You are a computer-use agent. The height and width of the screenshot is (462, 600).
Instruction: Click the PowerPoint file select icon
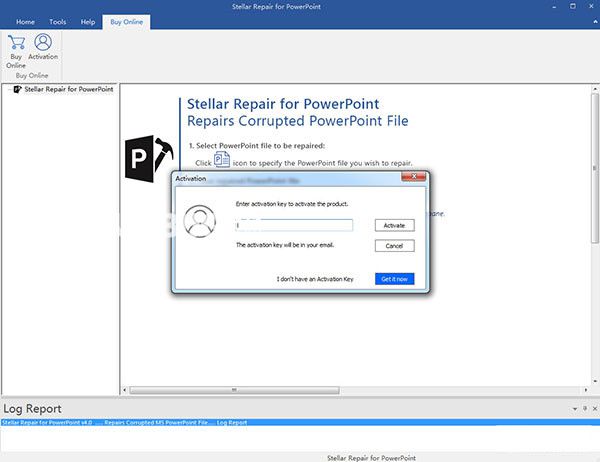pyautogui.click(x=222, y=159)
